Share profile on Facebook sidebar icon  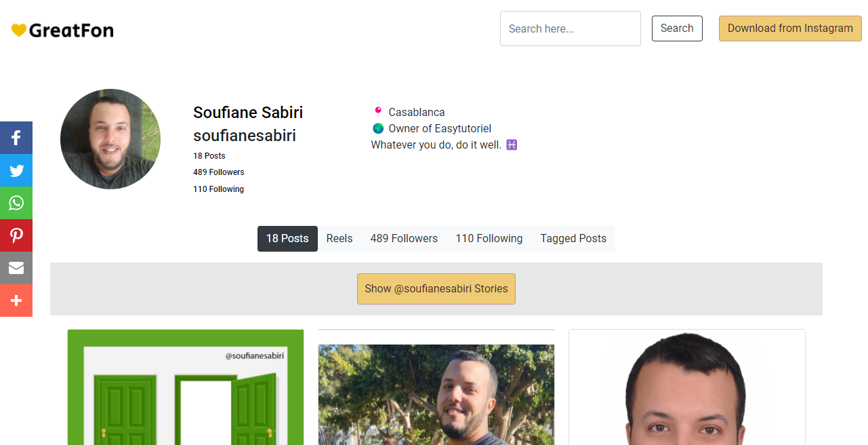coord(16,138)
